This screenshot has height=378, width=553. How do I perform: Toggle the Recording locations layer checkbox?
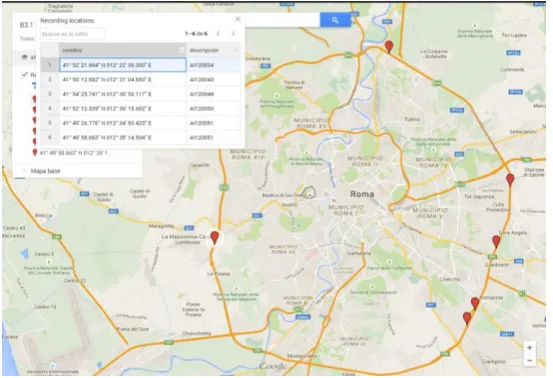(24, 74)
